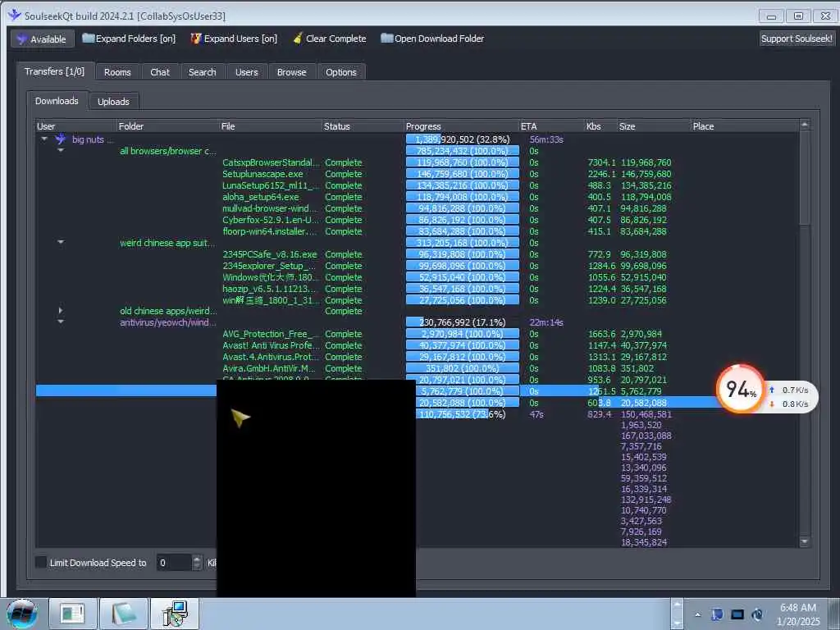Select Cyberfox-52.9.1.en-U file
This screenshot has width=840, height=630.
coord(270,220)
